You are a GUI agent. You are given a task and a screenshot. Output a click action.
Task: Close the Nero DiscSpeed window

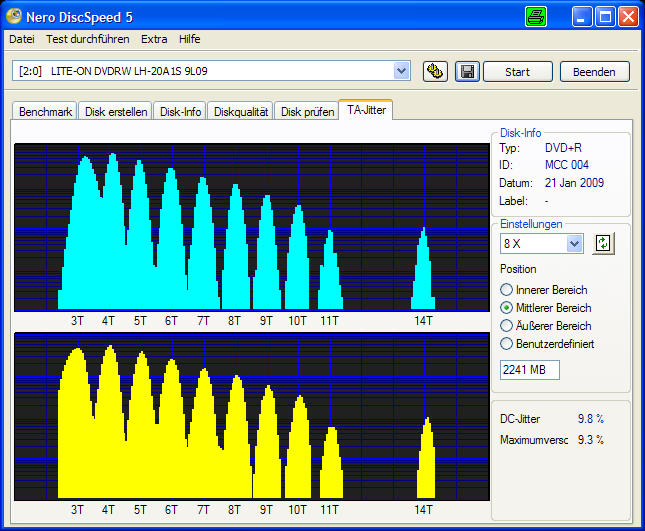[628, 17]
